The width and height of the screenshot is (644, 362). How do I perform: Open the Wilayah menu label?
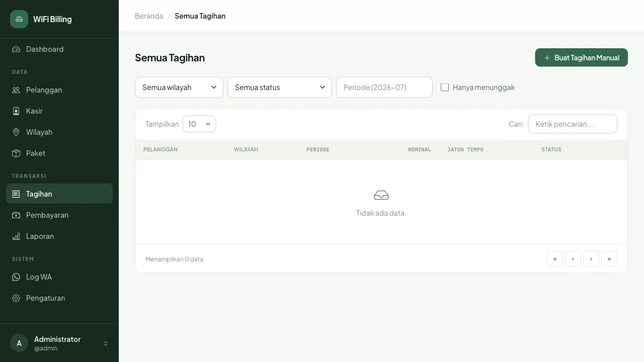coord(39,132)
